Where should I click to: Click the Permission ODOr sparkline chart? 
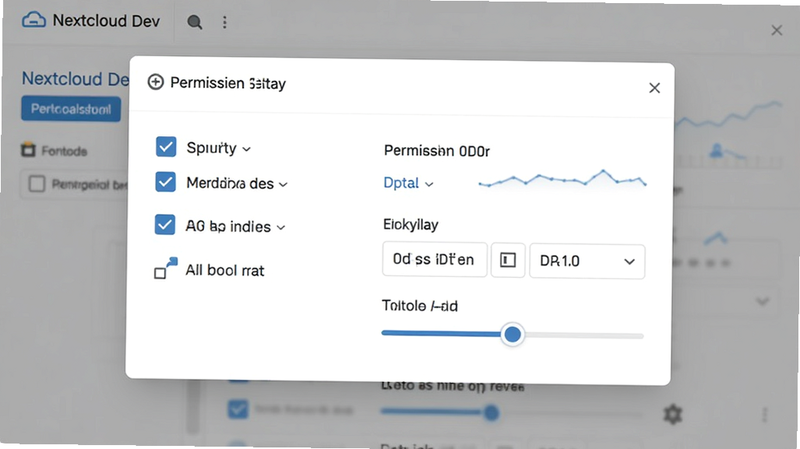(x=562, y=179)
